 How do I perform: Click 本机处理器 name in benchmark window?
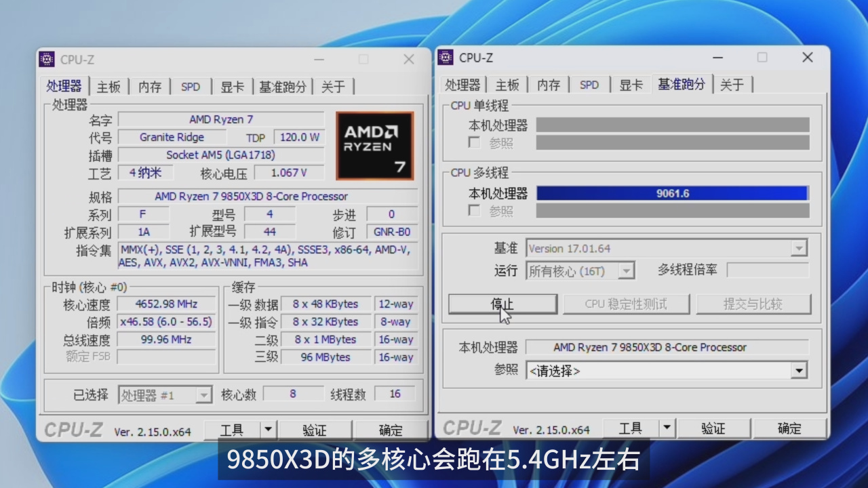[x=667, y=347]
